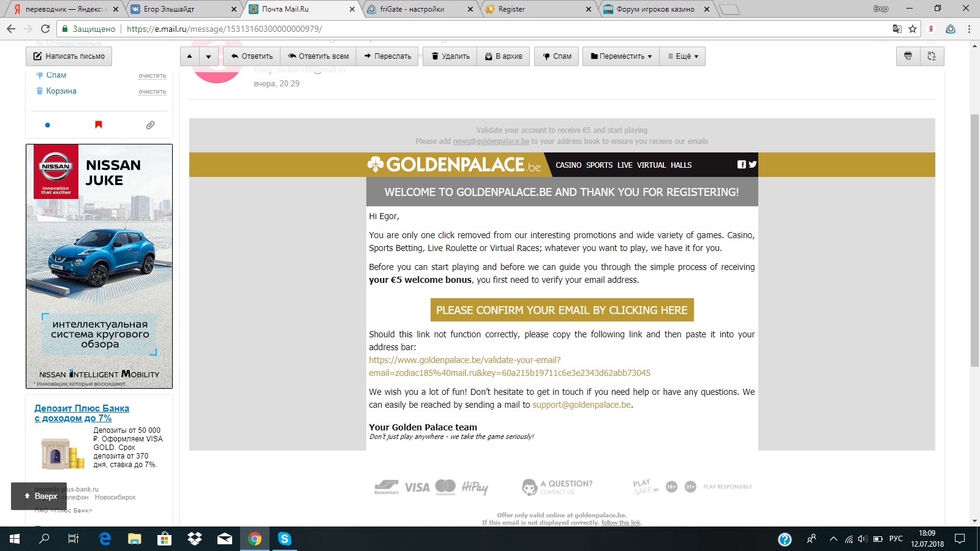Launch Microsoft Edge from the taskbar
Screen dimensions: 980x551
(105, 539)
